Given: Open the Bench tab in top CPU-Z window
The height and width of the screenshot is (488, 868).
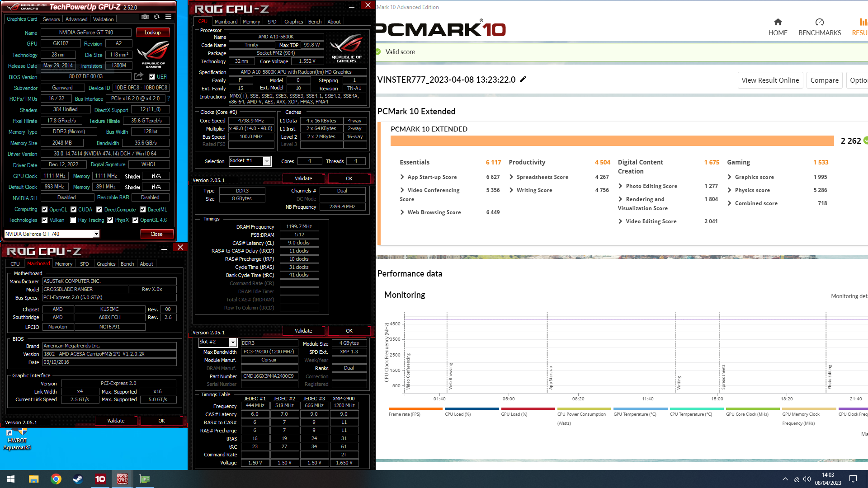Looking at the screenshot, I should 315,22.
